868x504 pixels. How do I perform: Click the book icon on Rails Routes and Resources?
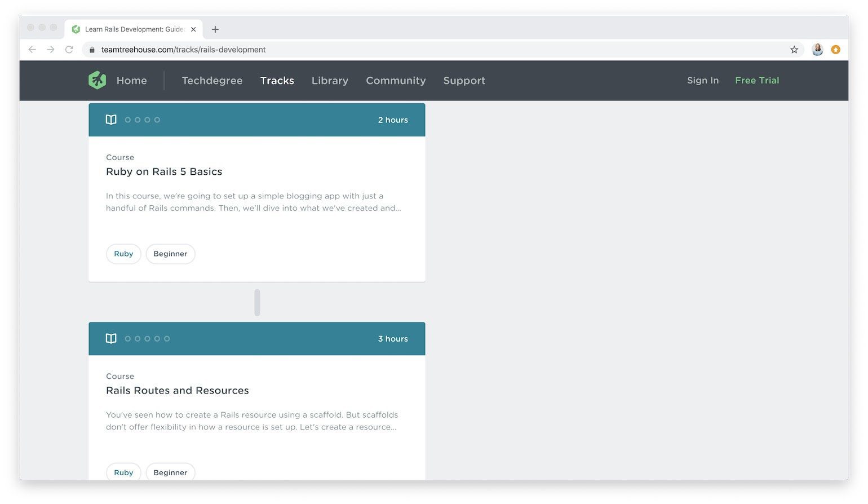[x=111, y=338]
